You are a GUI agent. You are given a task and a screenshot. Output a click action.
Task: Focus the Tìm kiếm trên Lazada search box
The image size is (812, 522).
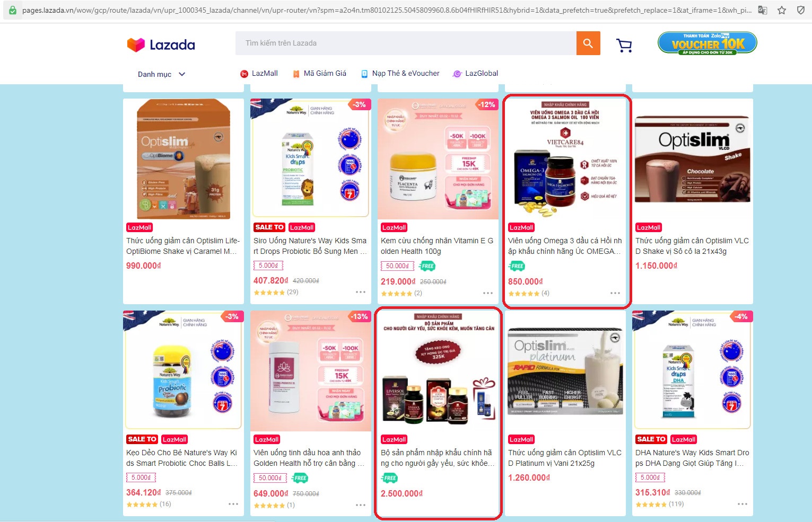(406, 43)
